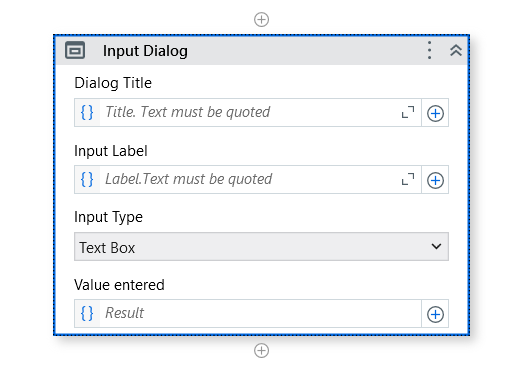
Task: Collapse the Input Dialog activity
Action: coord(456,50)
